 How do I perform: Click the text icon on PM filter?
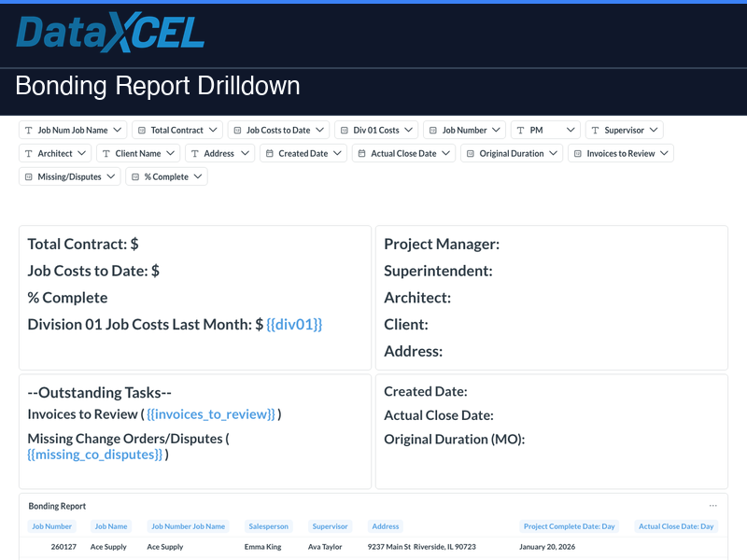pyautogui.click(x=521, y=131)
